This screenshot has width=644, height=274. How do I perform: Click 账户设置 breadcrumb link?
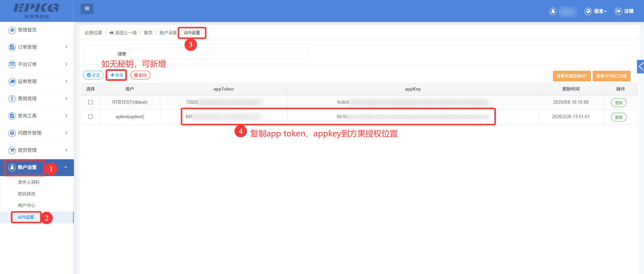[168, 33]
